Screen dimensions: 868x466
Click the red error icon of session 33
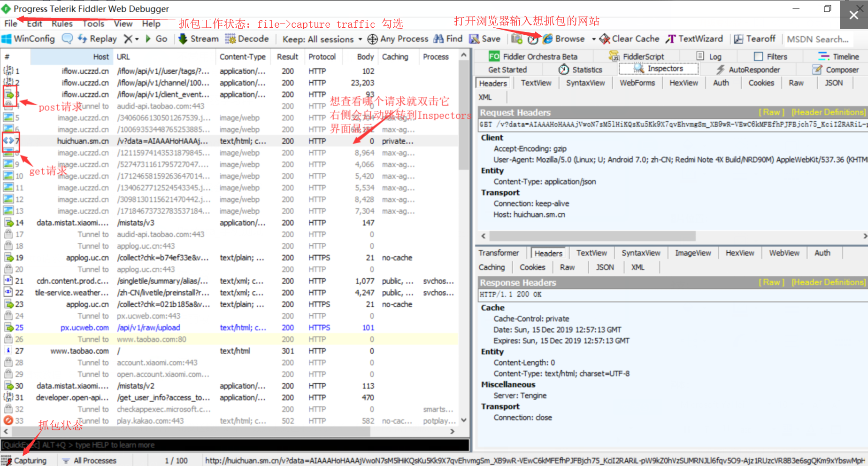(x=8, y=420)
